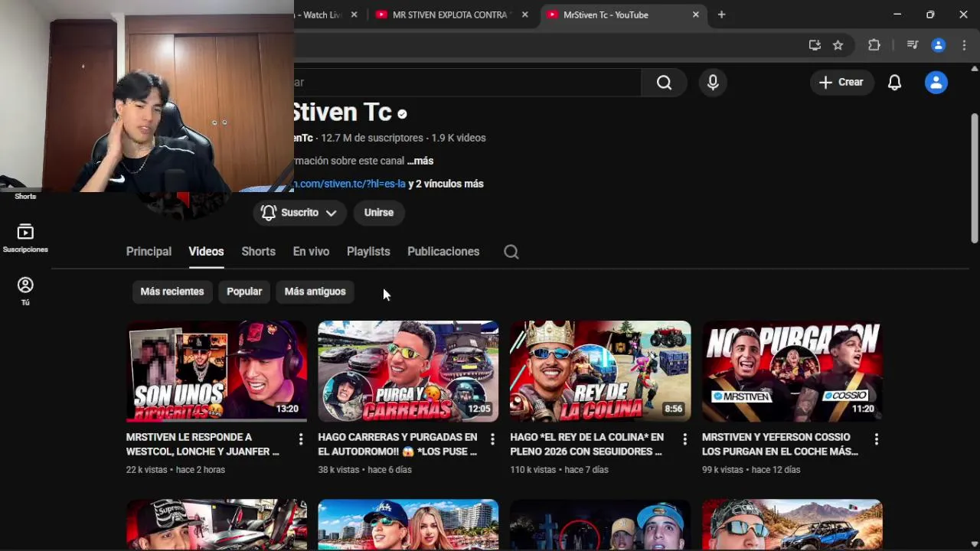This screenshot has width=980, height=551.
Task: Open title MRSTIVEN Y YEFERSON COSSIO
Action: click(780, 445)
